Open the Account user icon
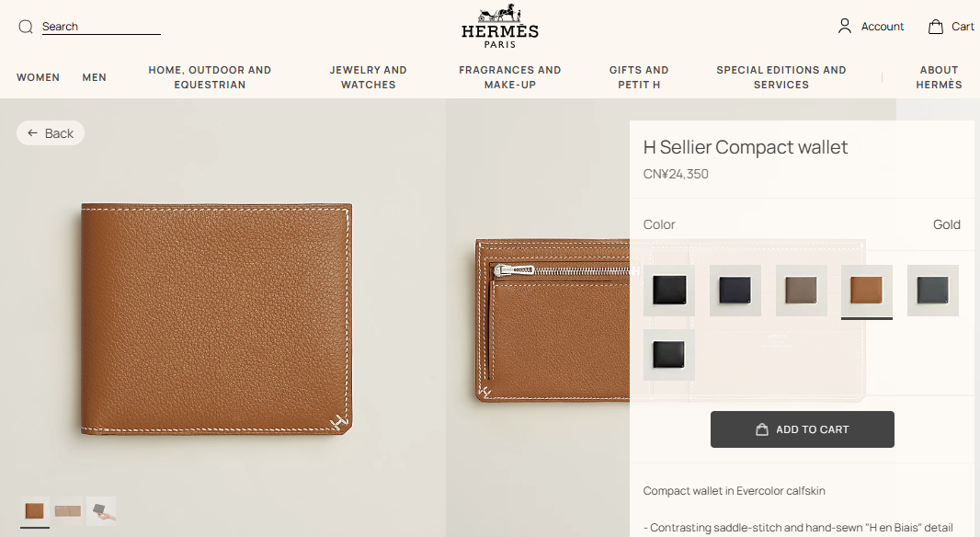Screen dimensions: 980x537 (x=844, y=26)
